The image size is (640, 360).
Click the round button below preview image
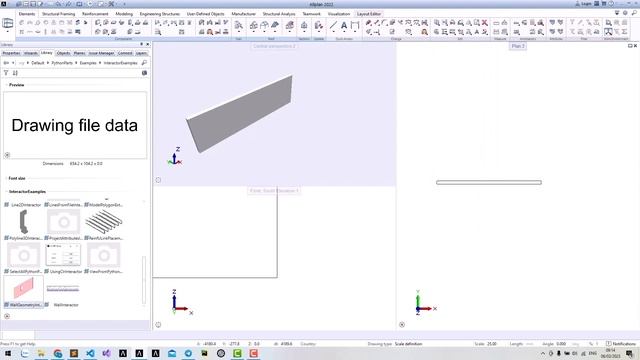(7, 155)
